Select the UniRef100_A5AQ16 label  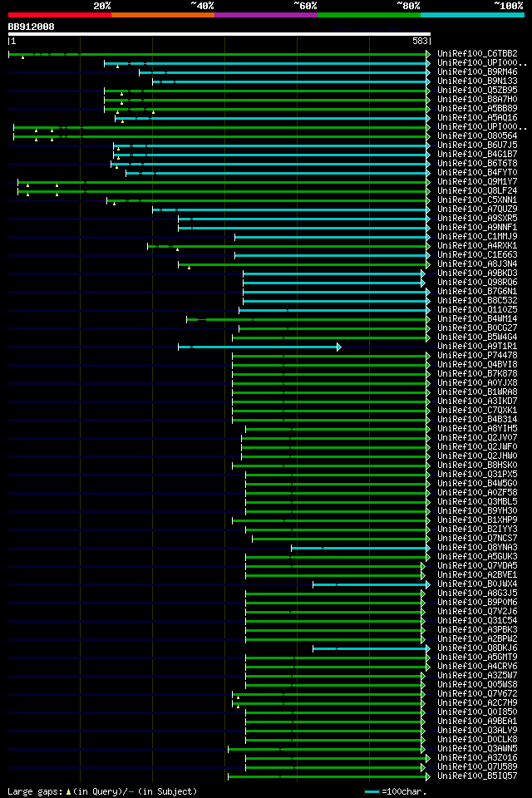477,117
